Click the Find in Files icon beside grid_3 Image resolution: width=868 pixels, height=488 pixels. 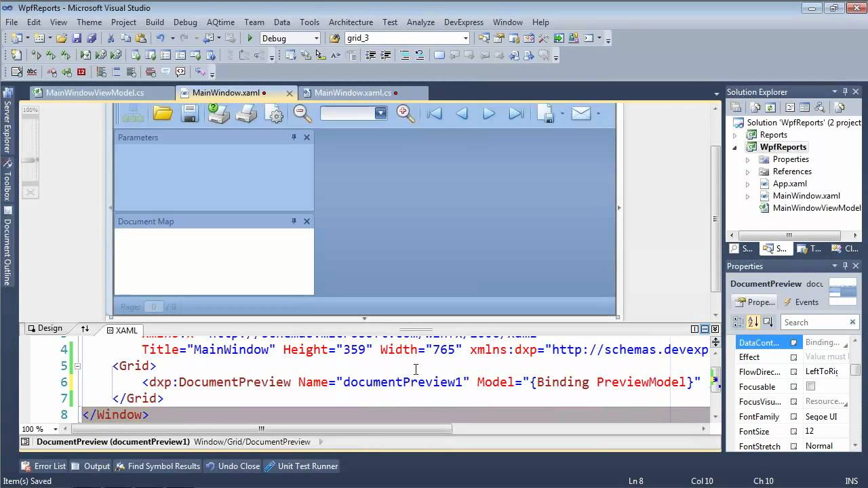point(334,39)
